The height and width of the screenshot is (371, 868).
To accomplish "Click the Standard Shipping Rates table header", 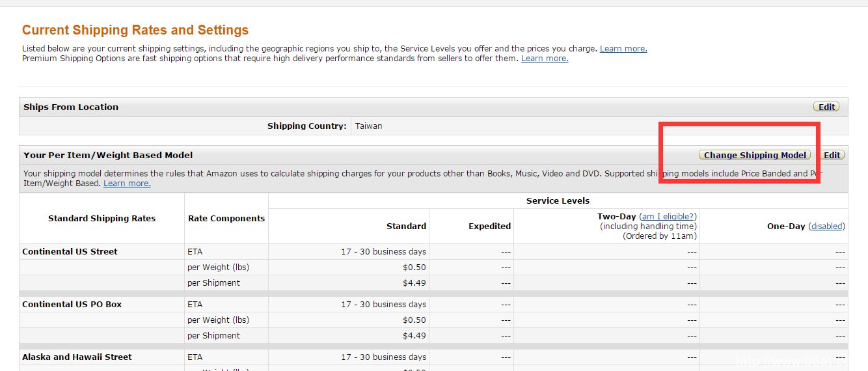I will (x=102, y=218).
